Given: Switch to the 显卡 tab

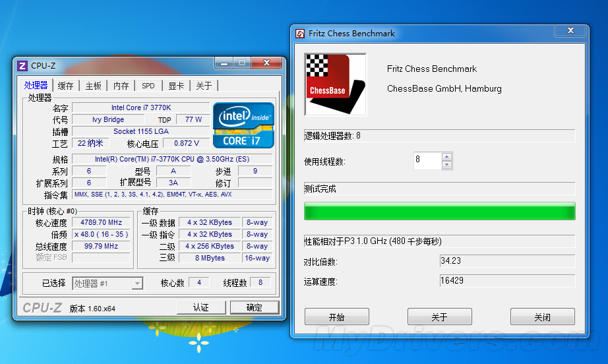Looking at the screenshot, I should 176,86.
